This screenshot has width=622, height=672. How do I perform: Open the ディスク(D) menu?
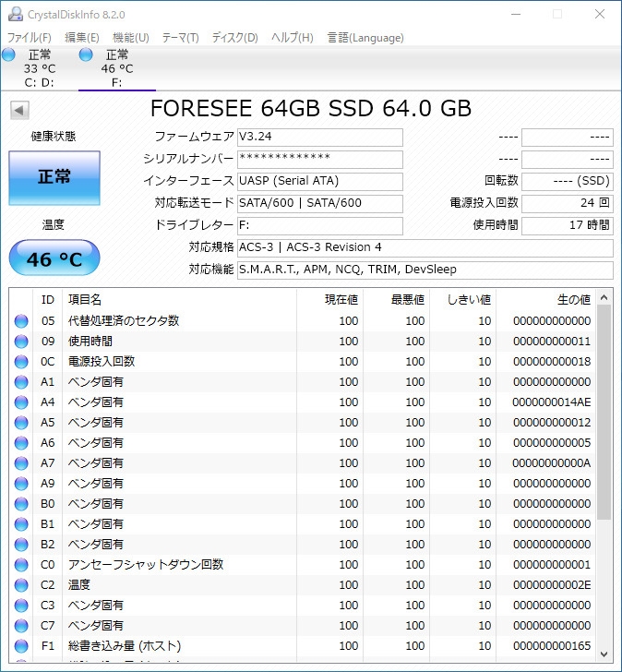click(x=234, y=38)
